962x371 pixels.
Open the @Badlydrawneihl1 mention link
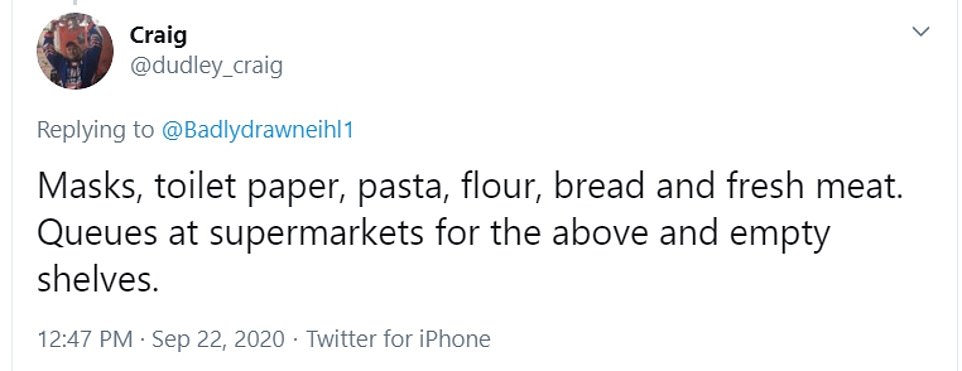click(x=257, y=130)
